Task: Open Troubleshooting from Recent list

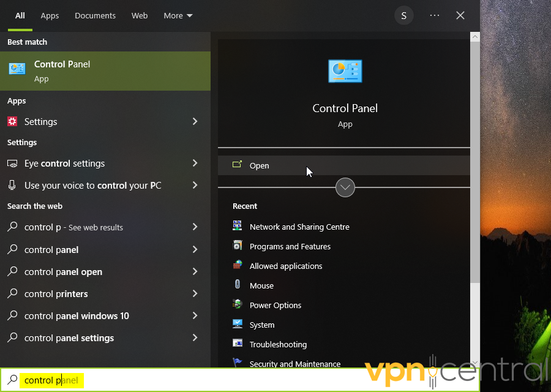Action: 278,345
